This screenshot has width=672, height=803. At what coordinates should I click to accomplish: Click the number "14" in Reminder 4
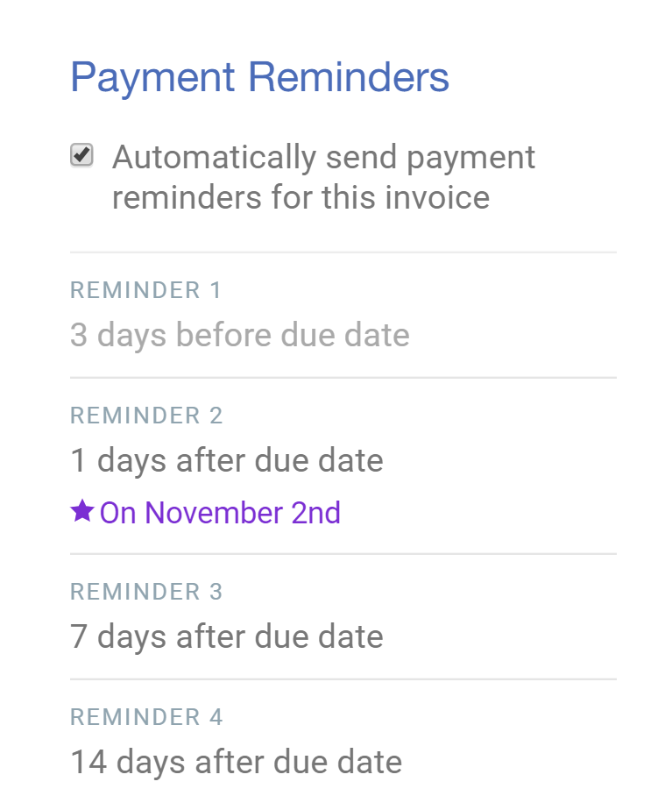pyautogui.click(x=88, y=762)
